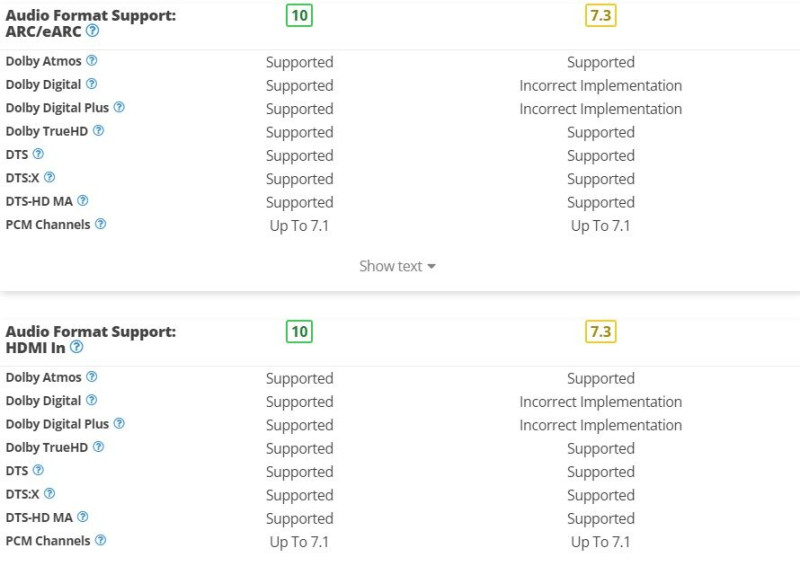This screenshot has height=566, width=800.
Task: Click PCM Channels help icon in ARC/eARC section
Action: point(101,224)
